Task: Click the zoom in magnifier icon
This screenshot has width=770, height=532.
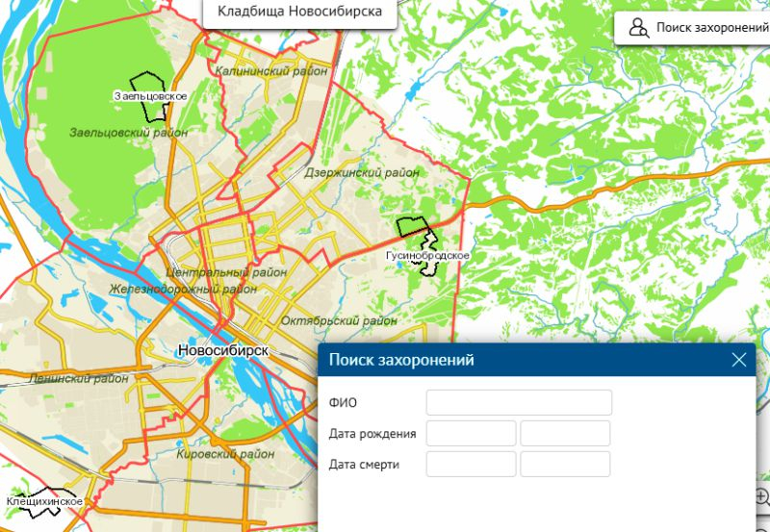Action: click(x=762, y=497)
